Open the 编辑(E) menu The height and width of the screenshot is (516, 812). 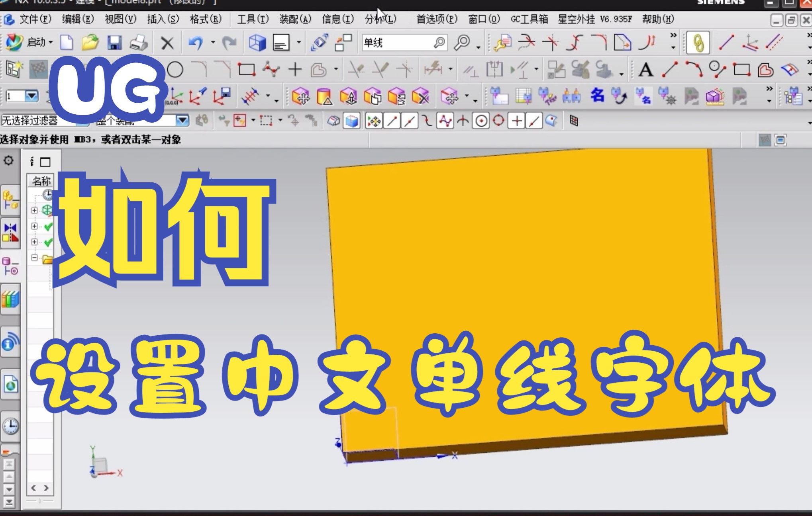(78, 19)
